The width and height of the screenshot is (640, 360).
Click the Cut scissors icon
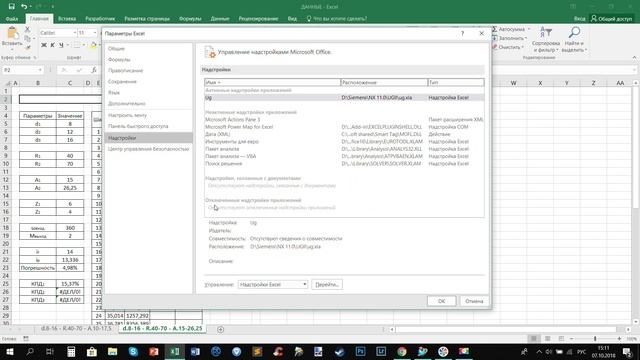coord(27,29)
